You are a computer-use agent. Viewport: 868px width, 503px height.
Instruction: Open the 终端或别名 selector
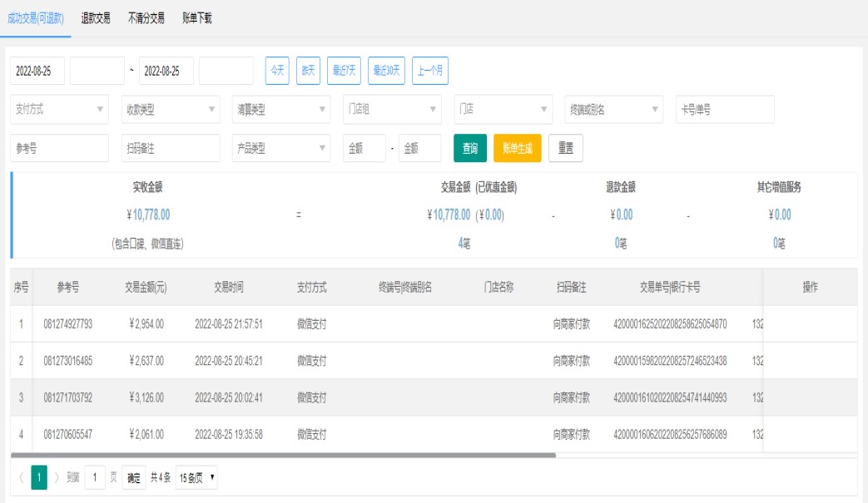pyautogui.click(x=614, y=109)
